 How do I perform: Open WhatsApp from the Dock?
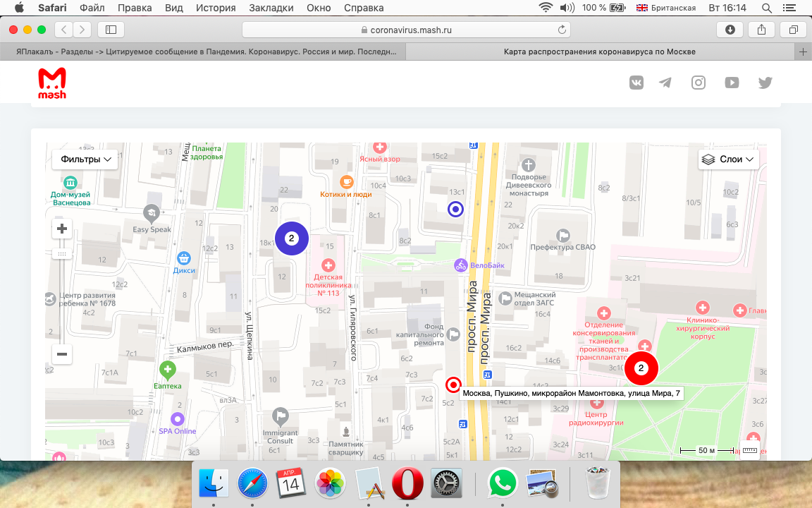pos(503,483)
